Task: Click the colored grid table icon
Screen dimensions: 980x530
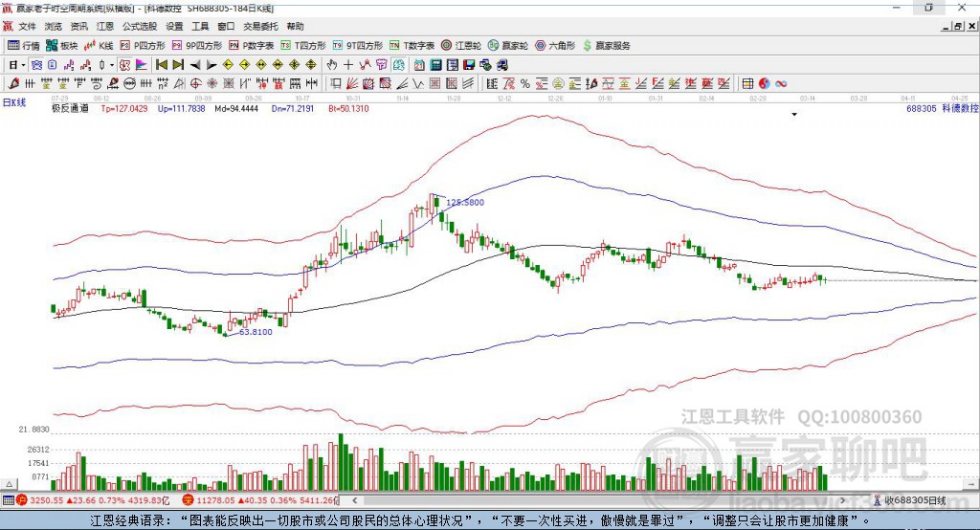Action: click(x=748, y=84)
